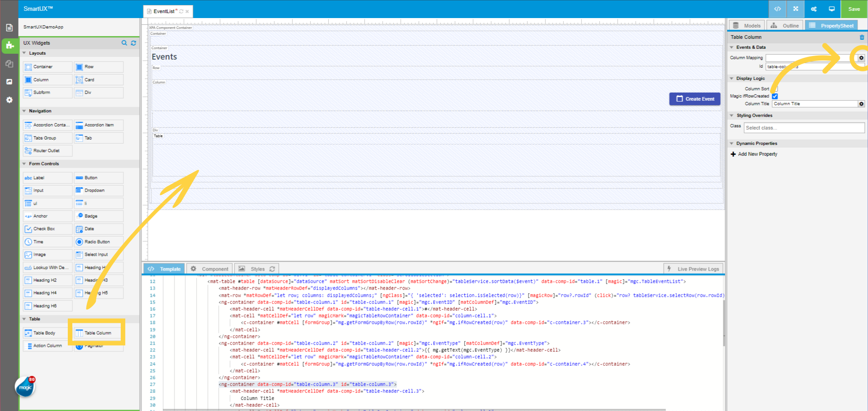Open the UX Widgets search magnifier
This screenshot has height=411, width=868.
pyautogui.click(x=124, y=43)
